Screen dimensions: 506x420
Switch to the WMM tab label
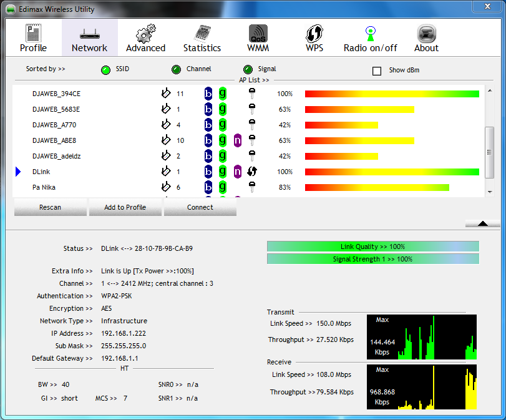258,48
